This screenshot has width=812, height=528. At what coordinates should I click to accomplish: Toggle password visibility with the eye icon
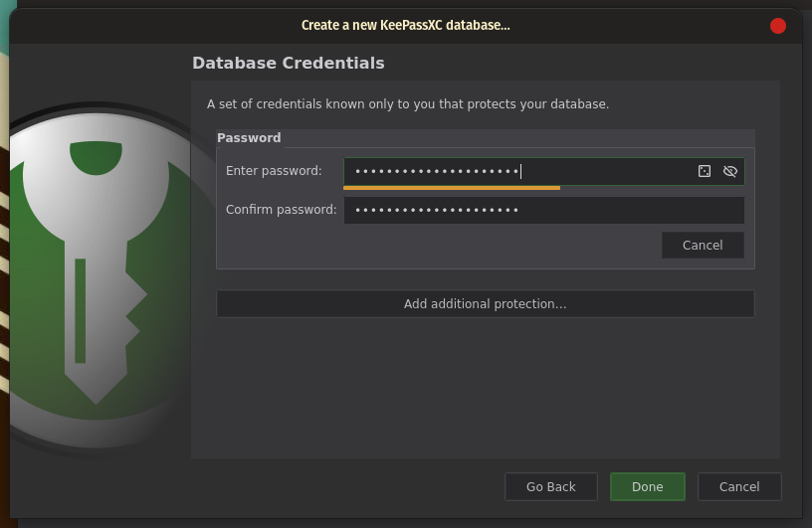pos(729,171)
